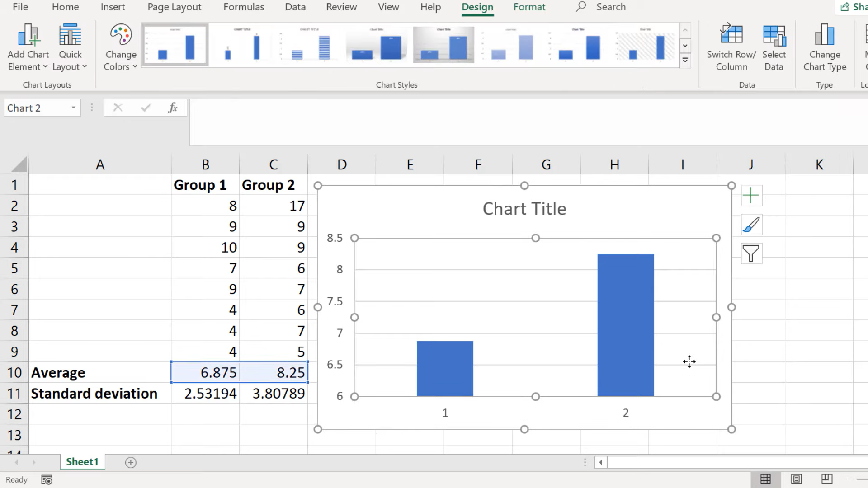Click macro recording icon in status bar
This screenshot has height=488, width=868.
coord(47,480)
